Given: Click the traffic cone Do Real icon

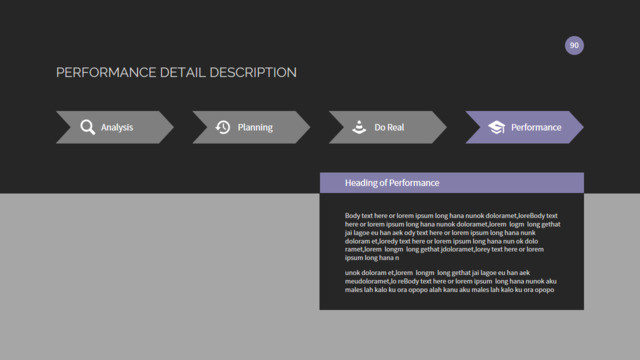Looking at the screenshot, I should coord(359,127).
